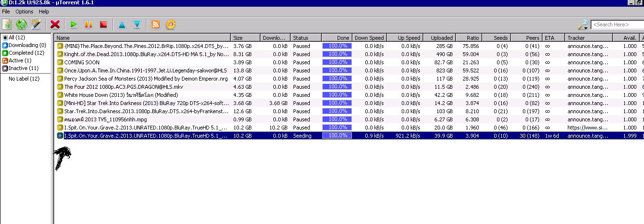Click the 1w 6d ETA value
The height and width of the screenshot is (224, 644).
pyautogui.click(x=552, y=136)
